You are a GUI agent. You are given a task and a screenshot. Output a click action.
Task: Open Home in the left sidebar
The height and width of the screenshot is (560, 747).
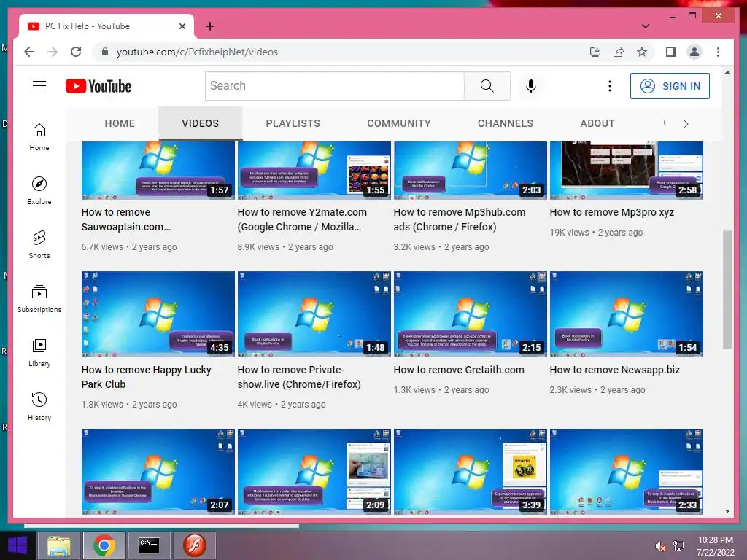tap(39, 137)
